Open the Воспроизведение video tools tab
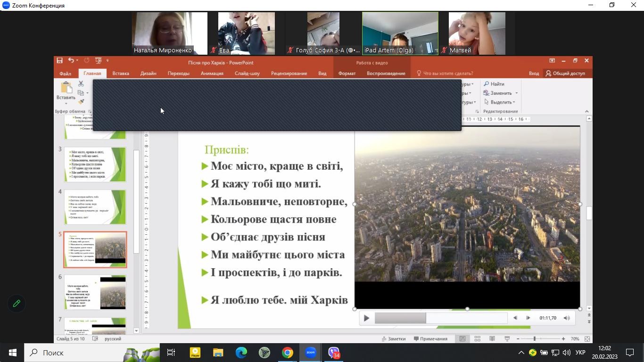Screen dimensions: 644x362 tap(386, 74)
